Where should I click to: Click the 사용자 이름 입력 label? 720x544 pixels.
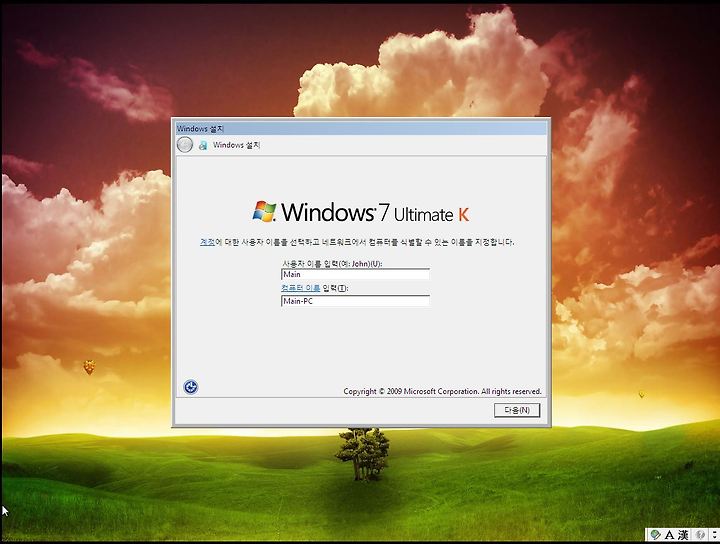click(332, 264)
